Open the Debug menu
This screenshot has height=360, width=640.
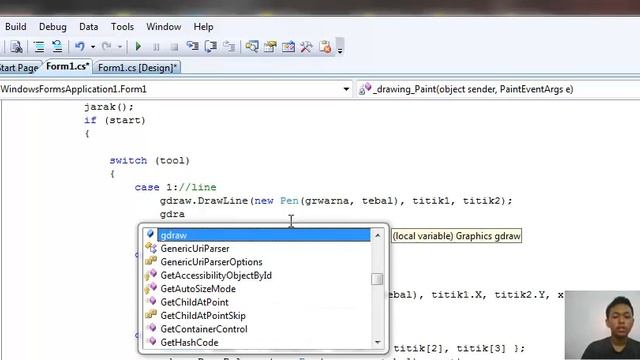click(x=53, y=27)
